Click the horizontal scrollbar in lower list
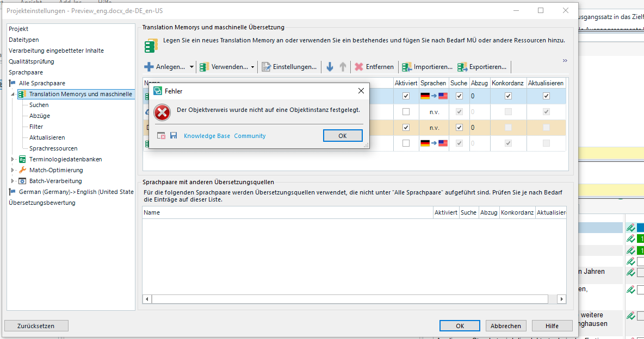Screen dimensions: 644x339 tap(349, 299)
